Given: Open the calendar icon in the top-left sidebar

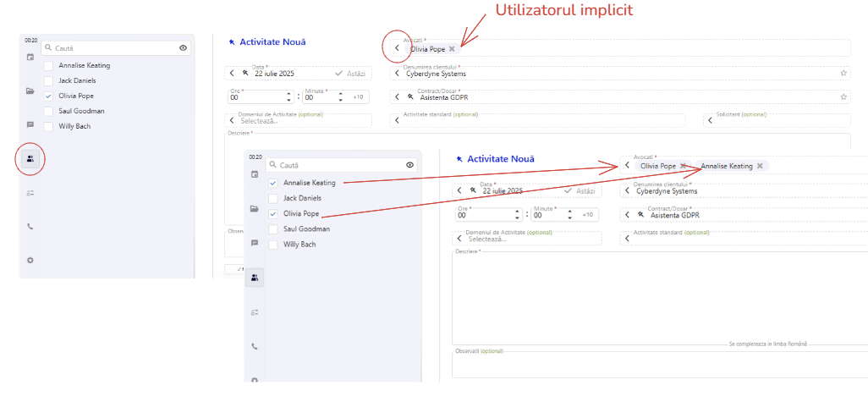Looking at the screenshot, I should click(30, 58).
